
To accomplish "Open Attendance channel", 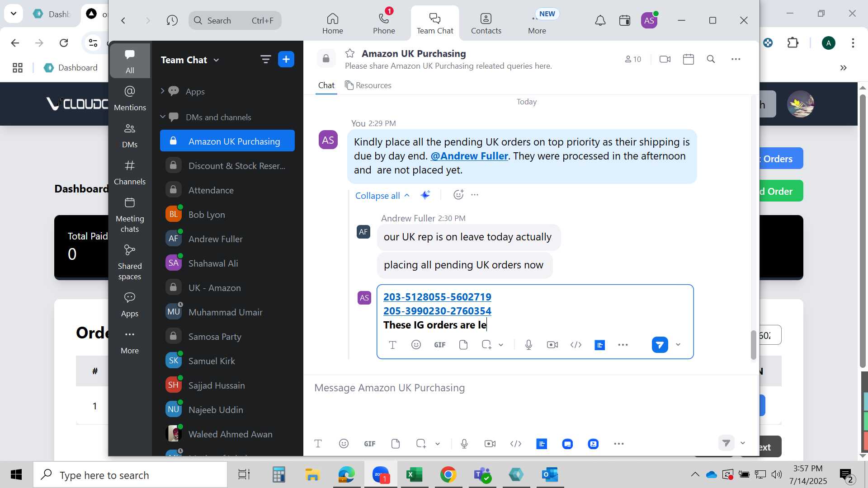I will tap(227, 190).
